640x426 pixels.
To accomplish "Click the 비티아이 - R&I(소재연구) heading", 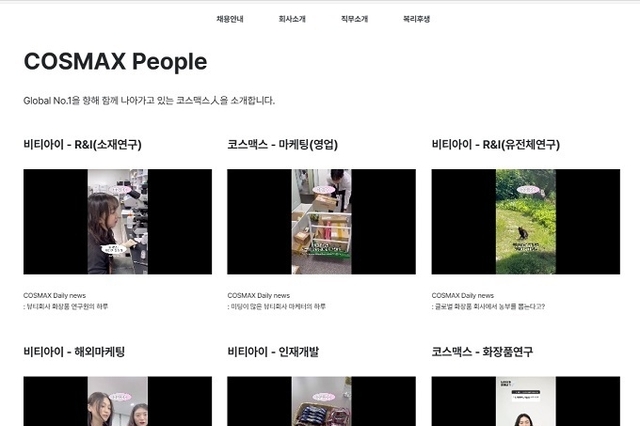I will [82, 144].
